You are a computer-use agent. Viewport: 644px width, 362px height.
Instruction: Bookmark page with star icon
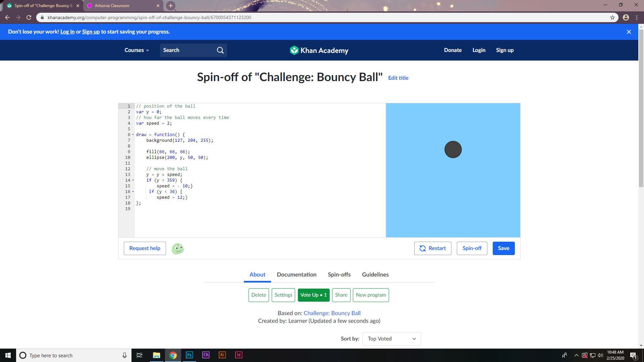612,17
